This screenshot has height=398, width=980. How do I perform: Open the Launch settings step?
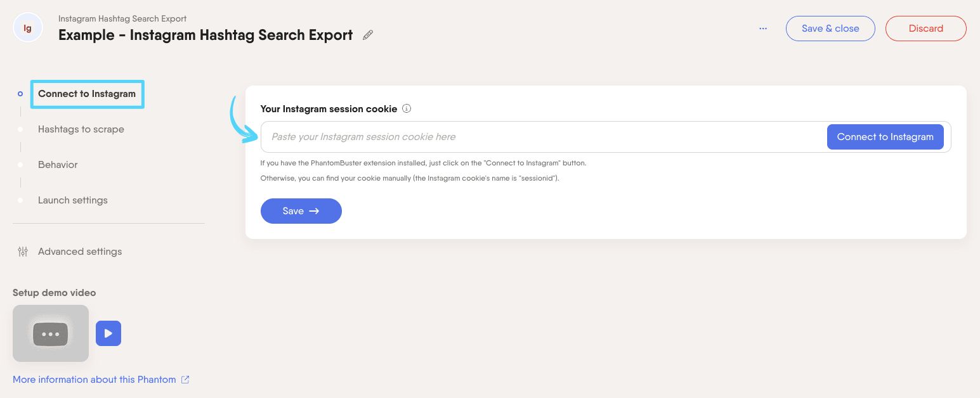point(73,200)
